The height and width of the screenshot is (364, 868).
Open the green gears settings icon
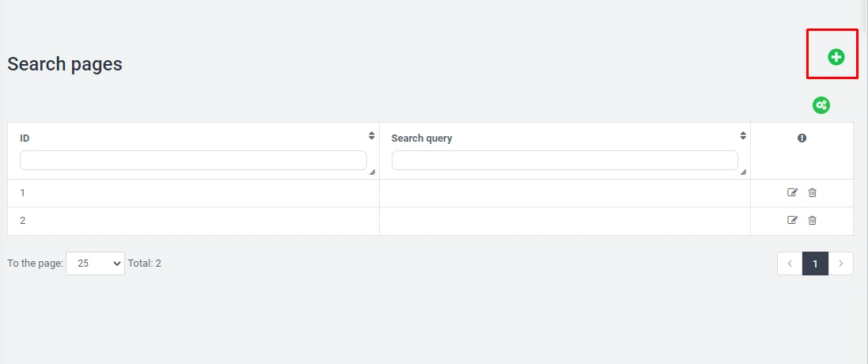point(821,105)
